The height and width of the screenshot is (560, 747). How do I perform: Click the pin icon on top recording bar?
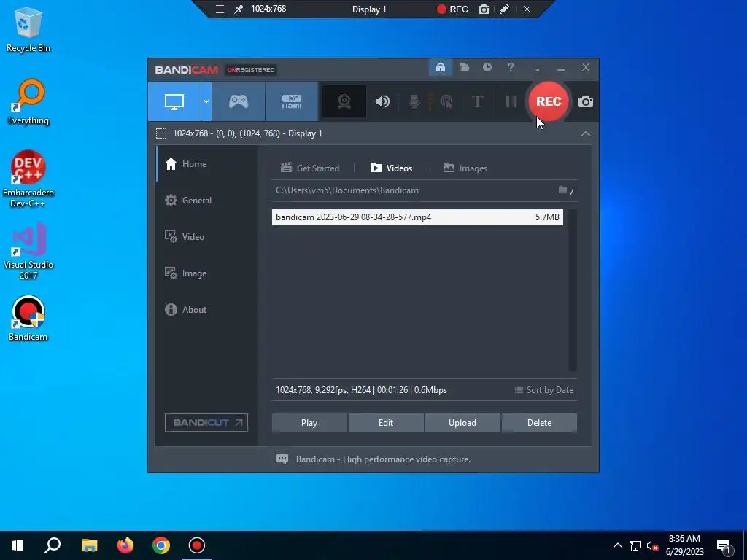point(239,9)
